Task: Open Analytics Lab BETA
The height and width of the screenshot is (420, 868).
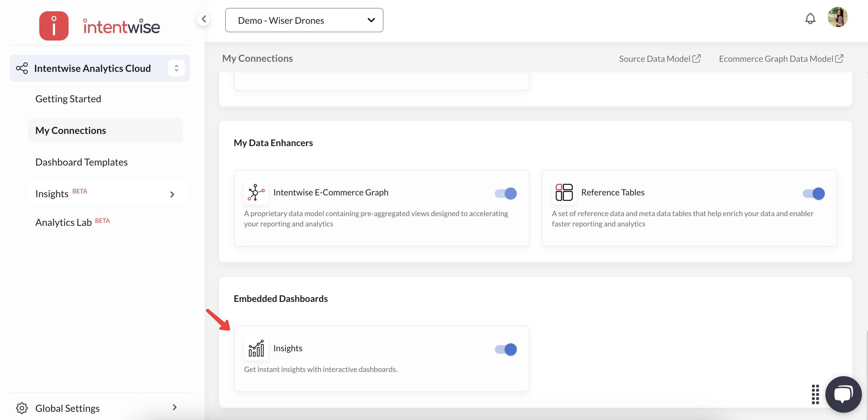Action: pos(72,222)
